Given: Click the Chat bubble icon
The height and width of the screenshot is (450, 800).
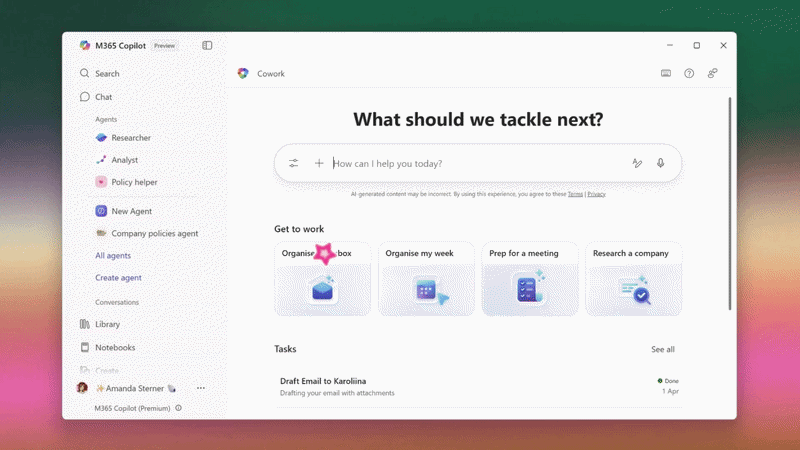Looking at the screenshot, I should (85, 97).
